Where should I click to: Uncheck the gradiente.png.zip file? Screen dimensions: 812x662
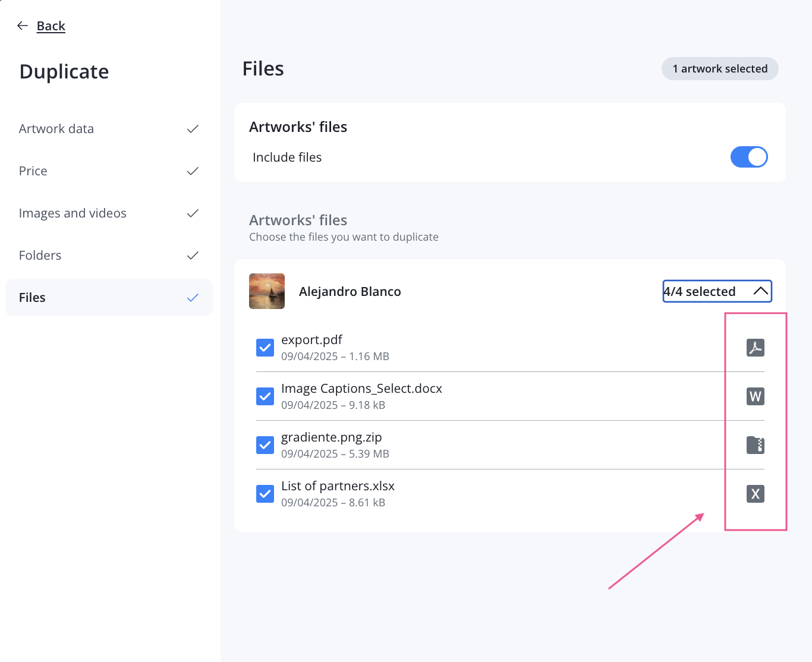[x=265, y=445]
